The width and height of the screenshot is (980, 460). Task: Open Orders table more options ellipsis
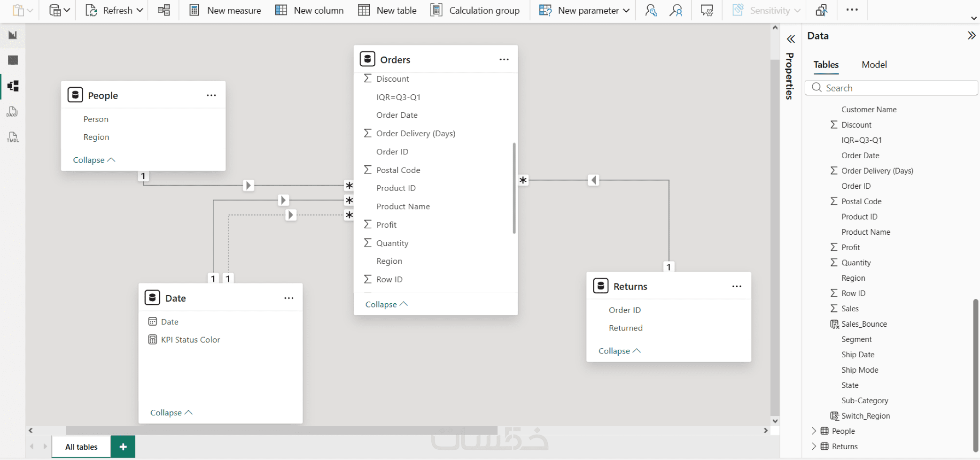[504, 60]
